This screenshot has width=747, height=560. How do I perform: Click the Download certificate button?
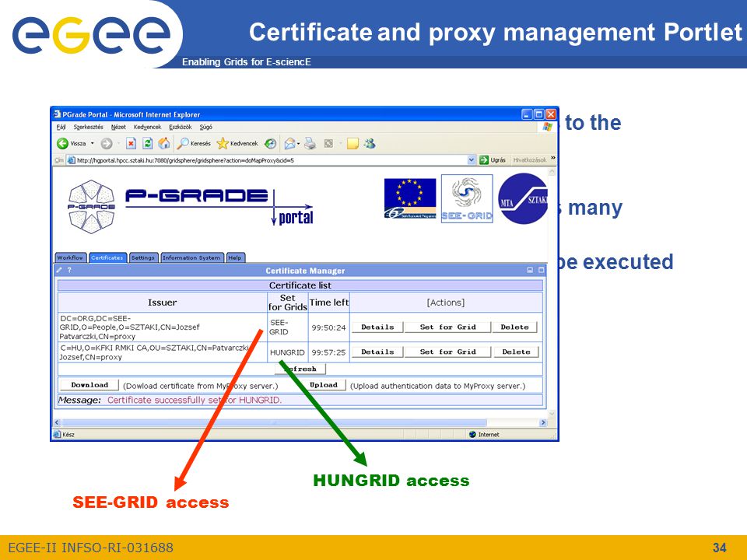(x=89, y=385)
